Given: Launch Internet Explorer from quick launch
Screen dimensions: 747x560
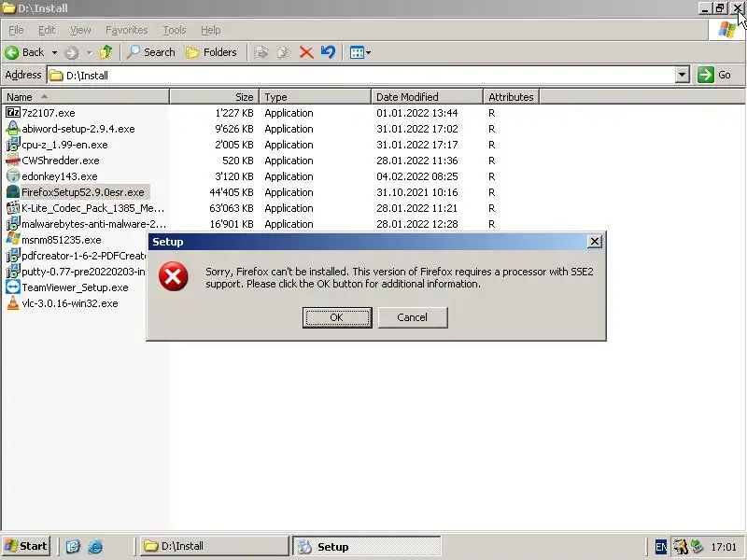Looking at the screenshot, I should point(95,546).
